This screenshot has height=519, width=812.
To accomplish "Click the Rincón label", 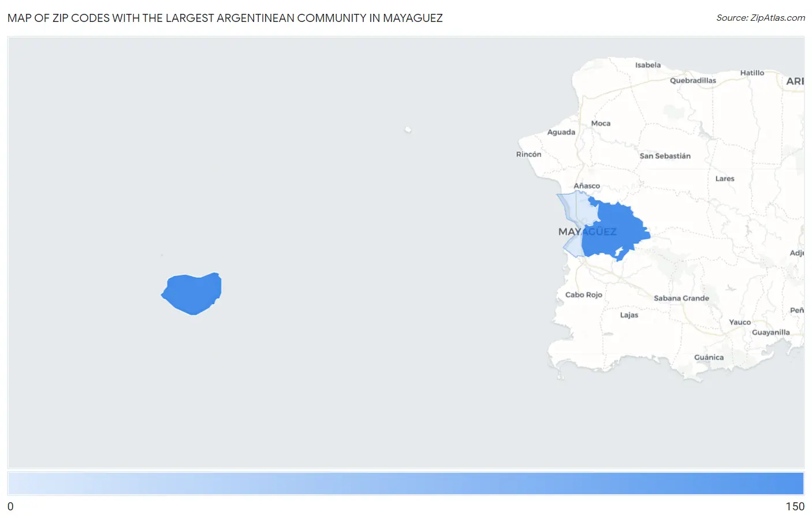I will pyautogui.click(x=529, y=154).
